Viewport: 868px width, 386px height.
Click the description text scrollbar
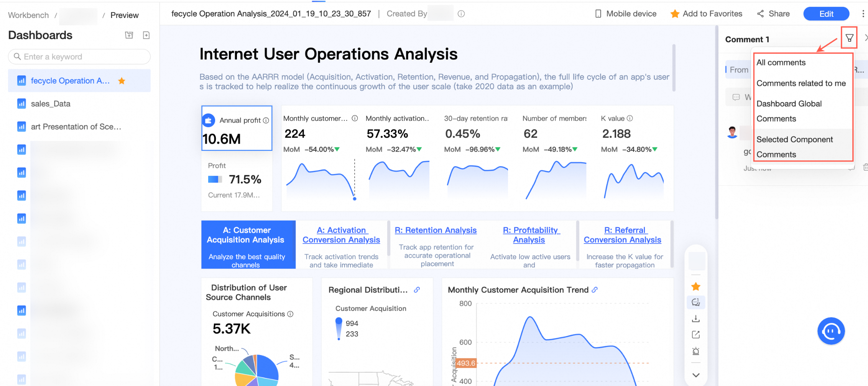674,68
